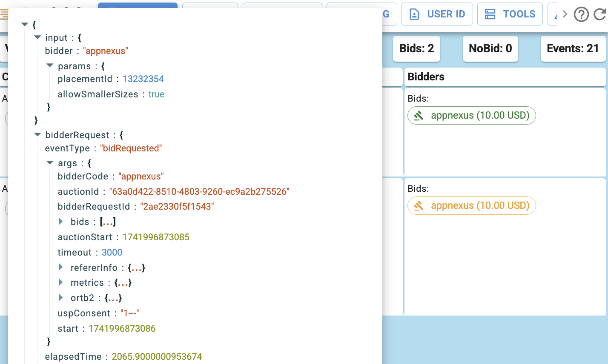Click the elapsedTime value 2065.9000000953674
Image resolution: width=608 pixels, height=364 pixels.
157,357
